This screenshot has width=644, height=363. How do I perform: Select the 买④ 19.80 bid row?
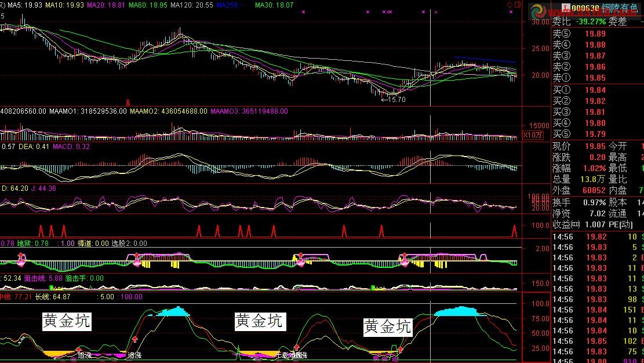click(579, 123)
